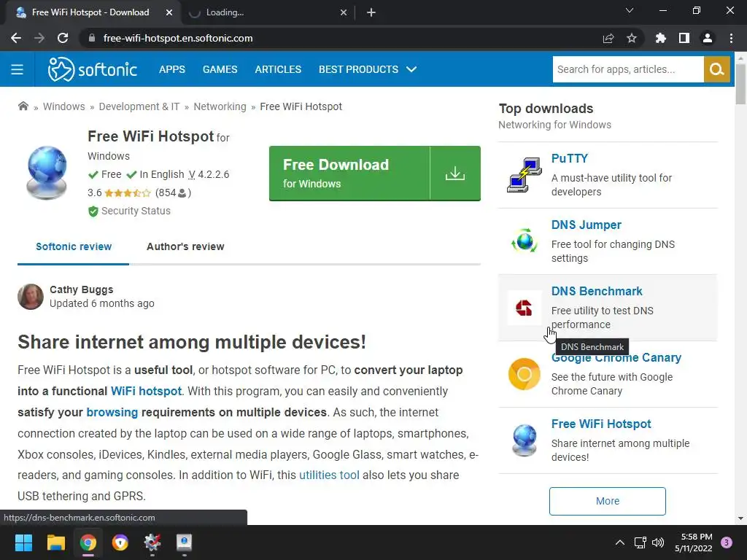747x560 pixels.
Task: Click the green Security Status shield icon
Action: (93, 211)
